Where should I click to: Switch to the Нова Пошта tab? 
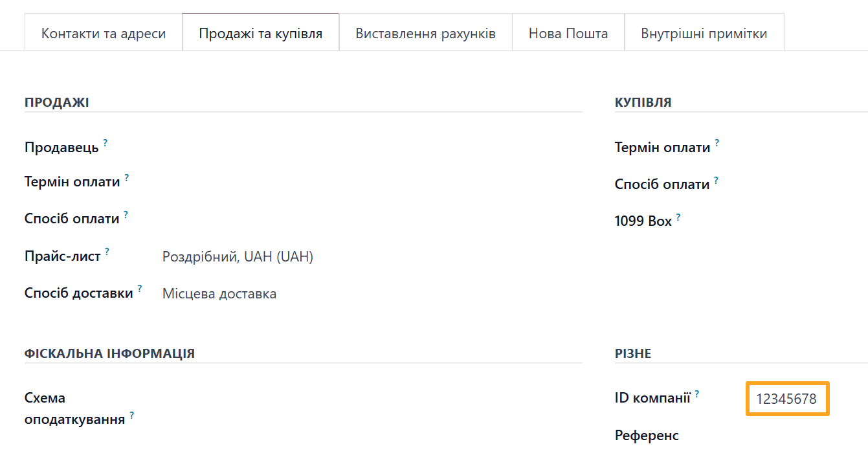[568, 32]
